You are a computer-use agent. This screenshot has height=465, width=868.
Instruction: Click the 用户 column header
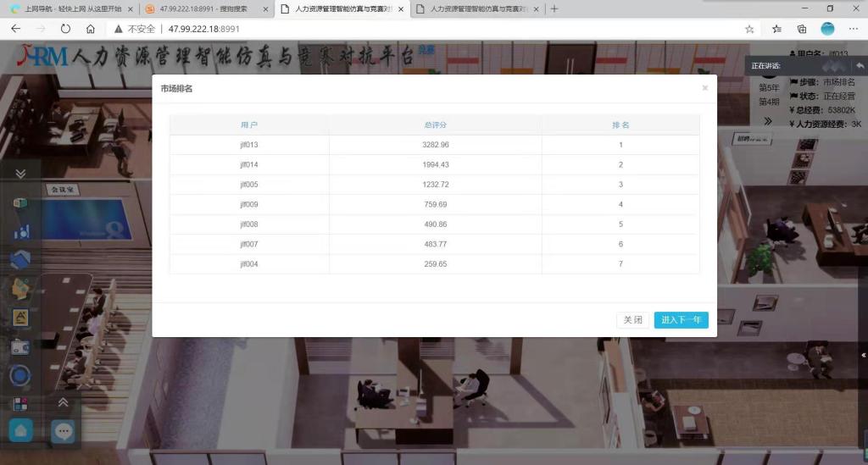click(249, 125)
